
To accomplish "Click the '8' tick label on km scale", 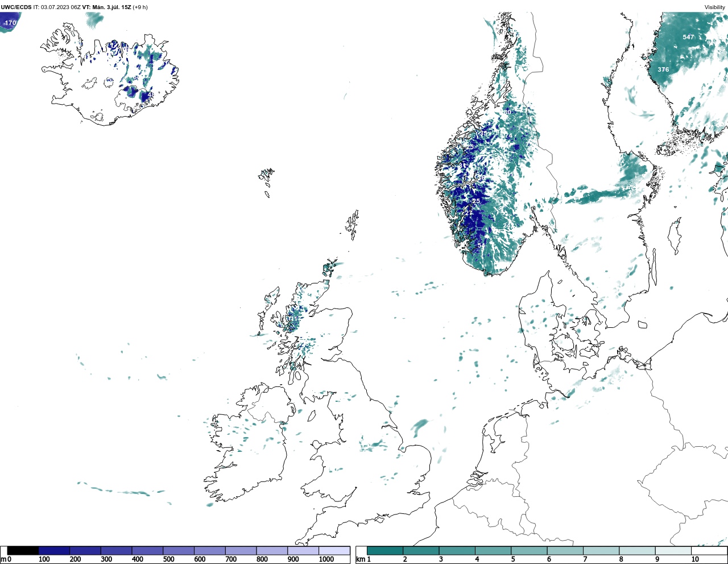I will [621, 559].
